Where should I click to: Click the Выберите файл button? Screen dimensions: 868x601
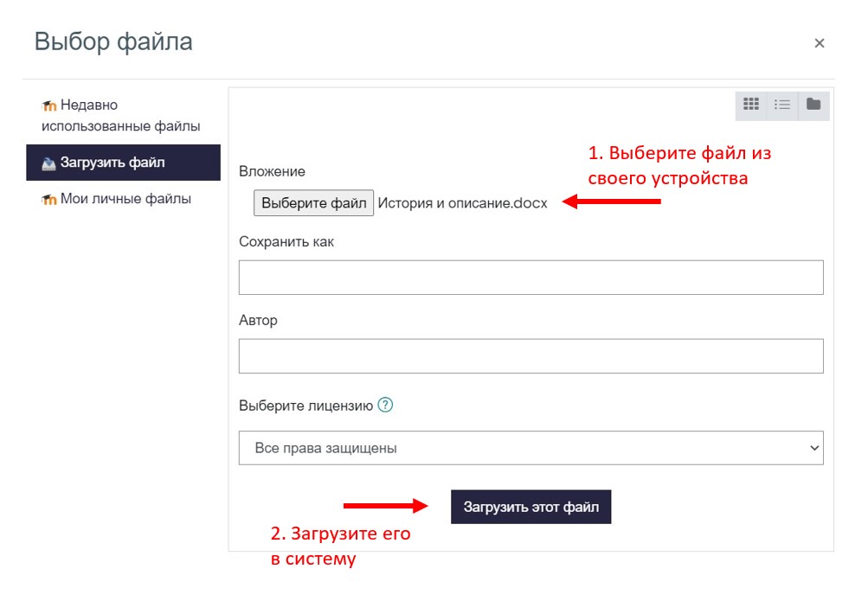tap(313, 203)
